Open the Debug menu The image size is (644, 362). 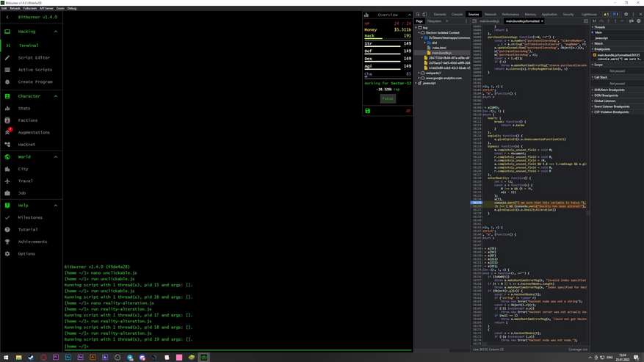tap(72, 8)
